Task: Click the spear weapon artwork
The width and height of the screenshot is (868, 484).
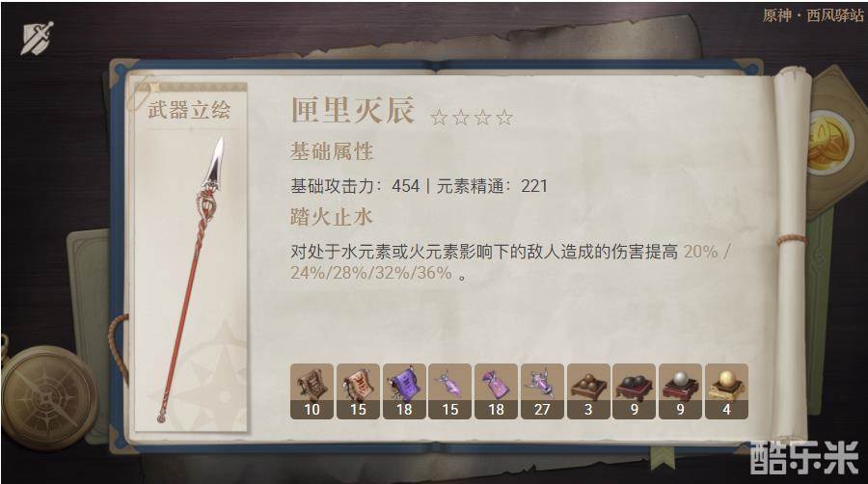Action: coord(191,280)
